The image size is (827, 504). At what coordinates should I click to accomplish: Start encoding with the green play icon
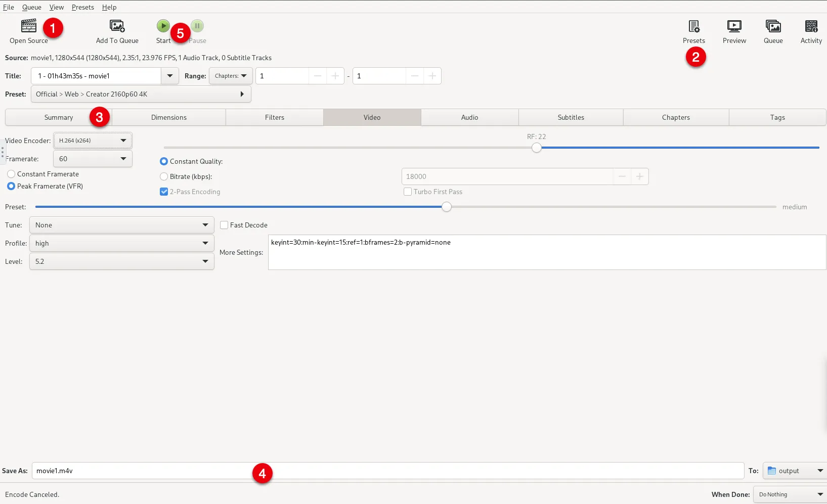click(x=163, y=26)
